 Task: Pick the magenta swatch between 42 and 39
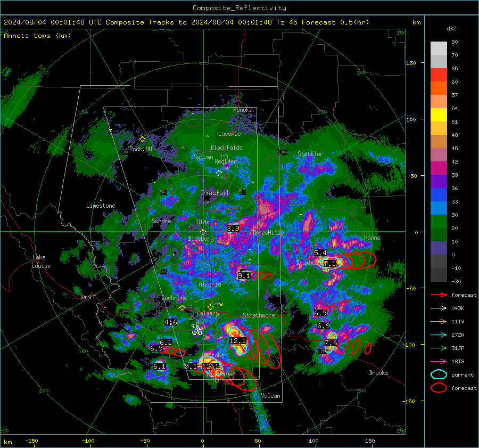pos(439,168)
